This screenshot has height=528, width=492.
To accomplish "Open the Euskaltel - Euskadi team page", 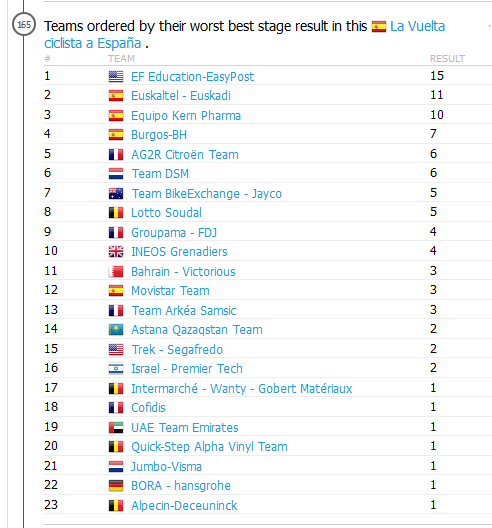I will 181,96.
